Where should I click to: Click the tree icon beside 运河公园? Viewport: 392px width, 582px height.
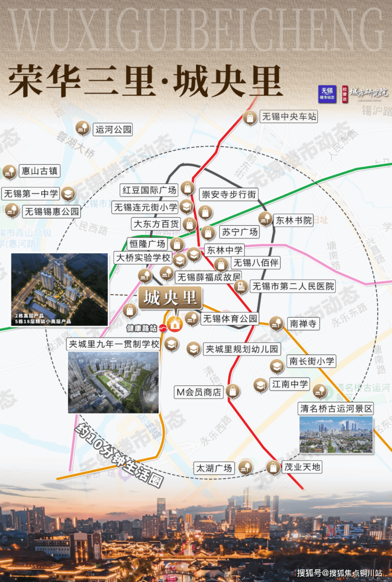tap(82, 128)
